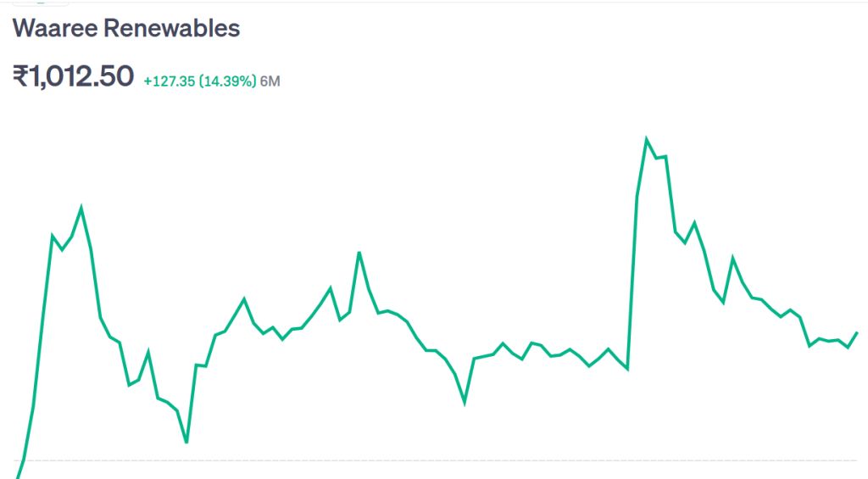Click the chart line's starting point at bottom left
The height and width of the screenshot is (479, 868).
(19, 476)
